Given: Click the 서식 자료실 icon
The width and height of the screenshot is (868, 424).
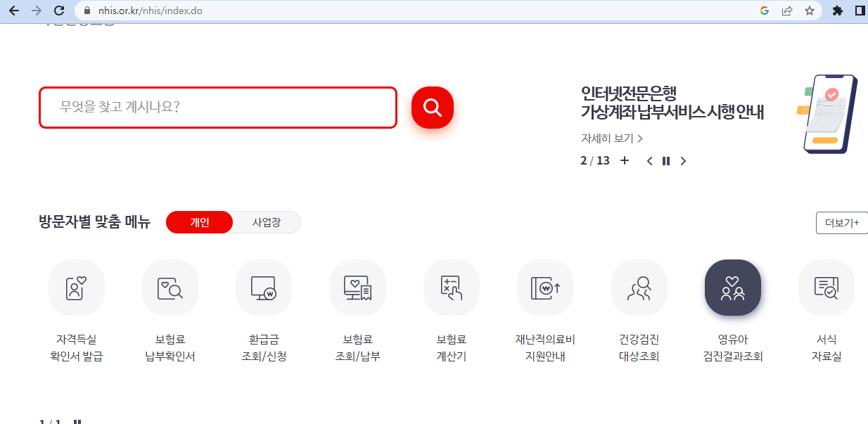Looking at the screenshot, I should coord(826,287).
